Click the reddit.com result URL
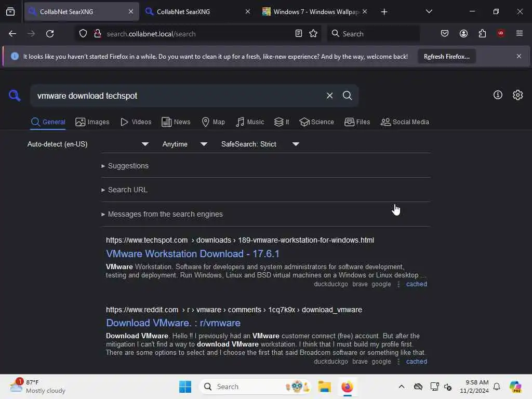 click(234, 310)
